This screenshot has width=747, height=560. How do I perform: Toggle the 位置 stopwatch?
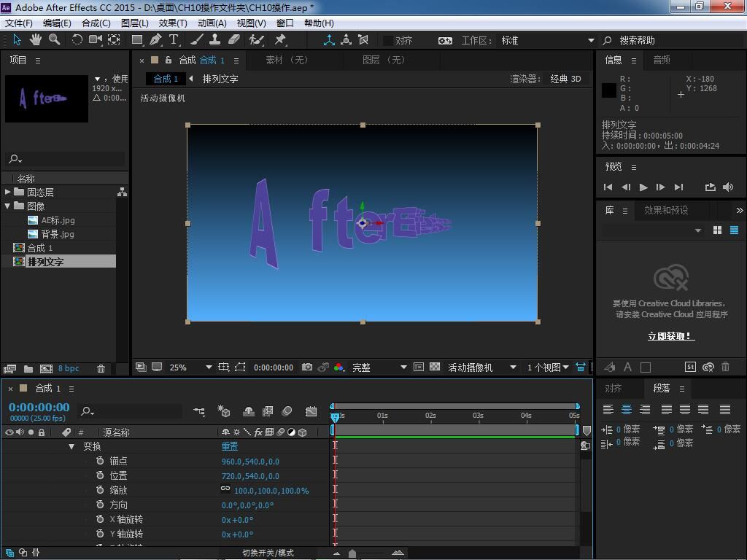pyautogui.click(x=99, y=475)
